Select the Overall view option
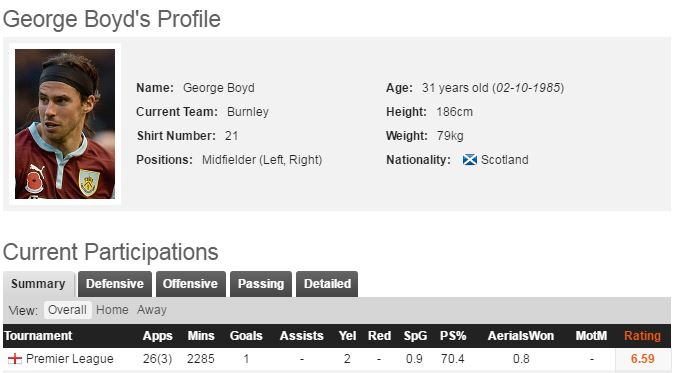Viewport: 677px width, 373px height. pos(67,310)
